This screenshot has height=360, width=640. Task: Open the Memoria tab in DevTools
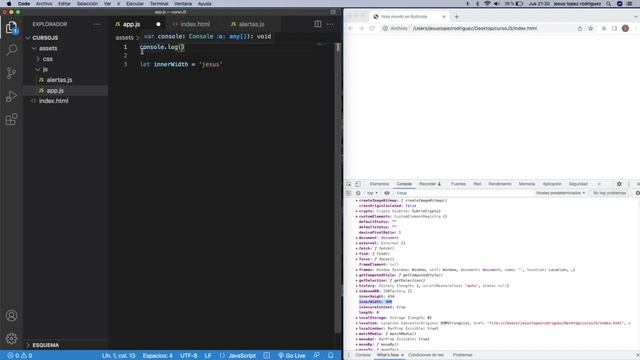pyautogui.click(x=527, y=184)
